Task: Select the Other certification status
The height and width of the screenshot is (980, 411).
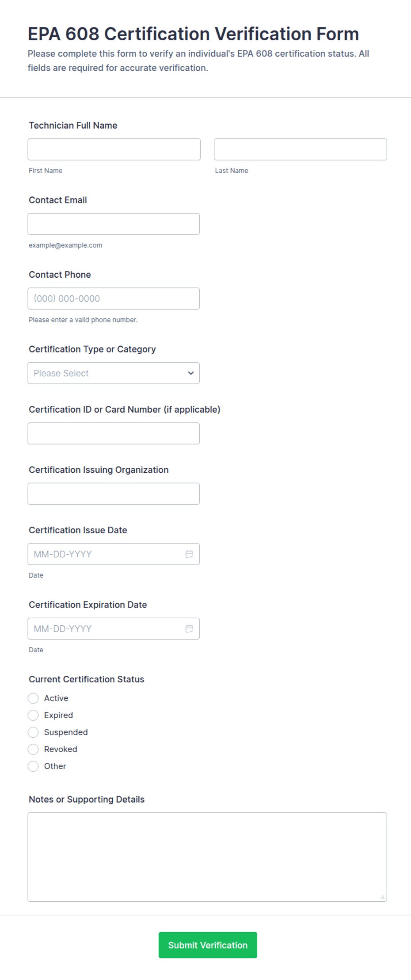Action: coord(33,766)
